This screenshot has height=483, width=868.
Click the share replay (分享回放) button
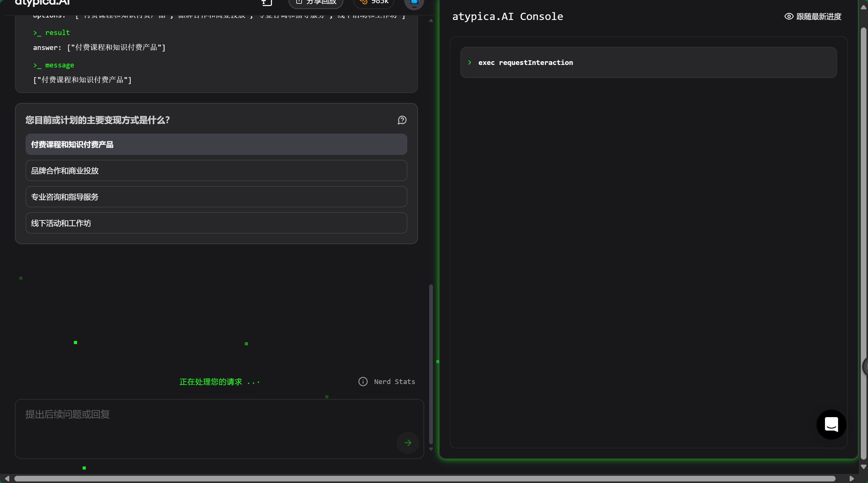[316, 3]
